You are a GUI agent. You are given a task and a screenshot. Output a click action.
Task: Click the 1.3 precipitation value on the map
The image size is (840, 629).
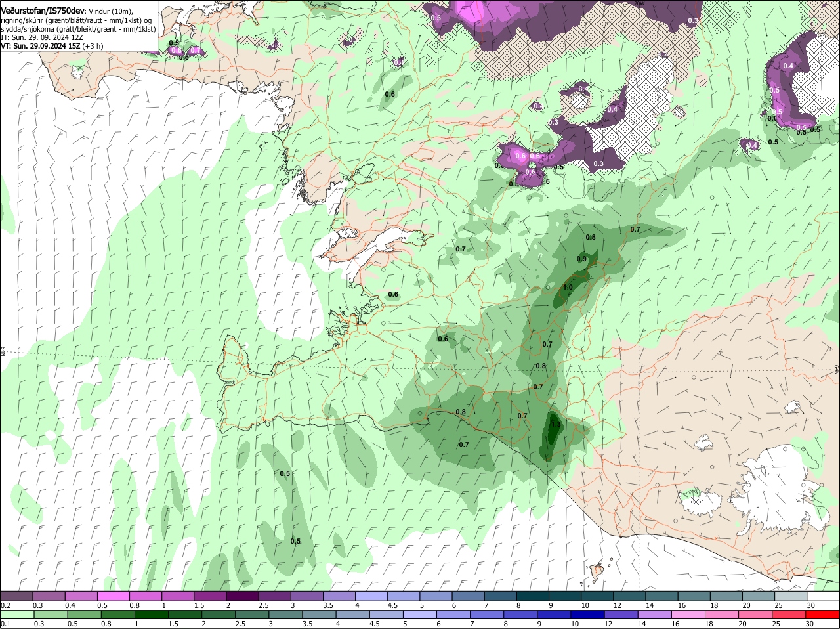pyautogui.click(x=555, y=425)
